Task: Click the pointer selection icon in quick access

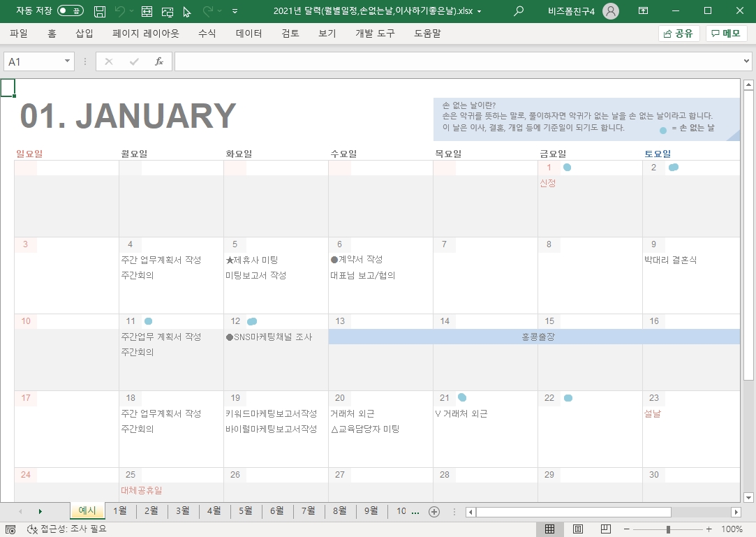Action: click(x=187, y=11)
